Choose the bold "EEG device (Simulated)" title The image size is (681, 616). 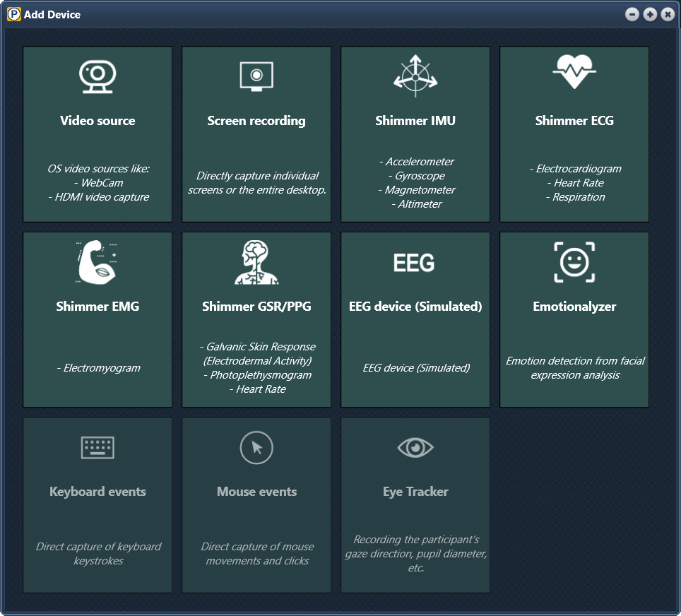pos(415,307)
